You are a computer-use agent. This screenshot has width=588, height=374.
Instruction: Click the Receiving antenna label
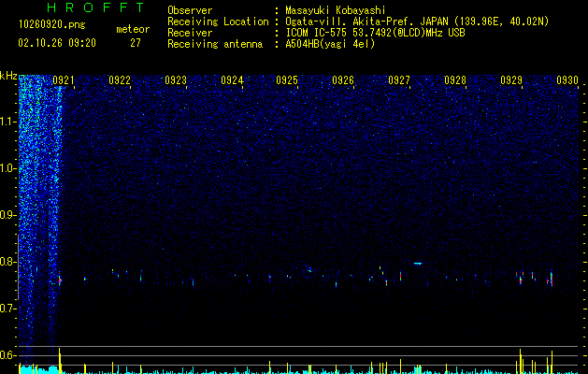coord(215,44)
